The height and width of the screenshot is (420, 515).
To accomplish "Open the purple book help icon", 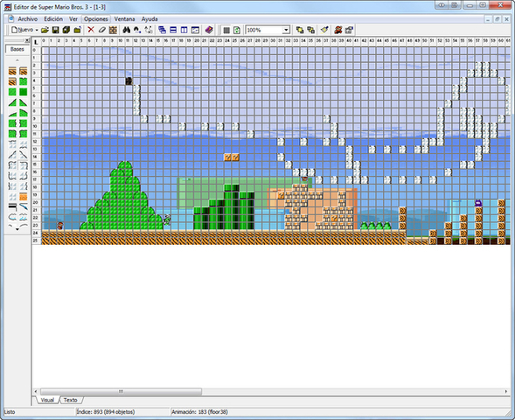I will pyautogui.click(x=209, y=30).
